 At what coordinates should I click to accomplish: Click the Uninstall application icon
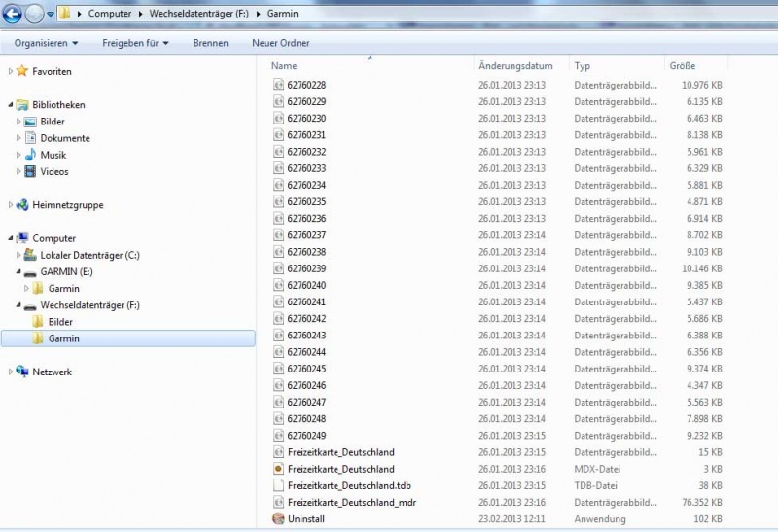coord(278,518)
